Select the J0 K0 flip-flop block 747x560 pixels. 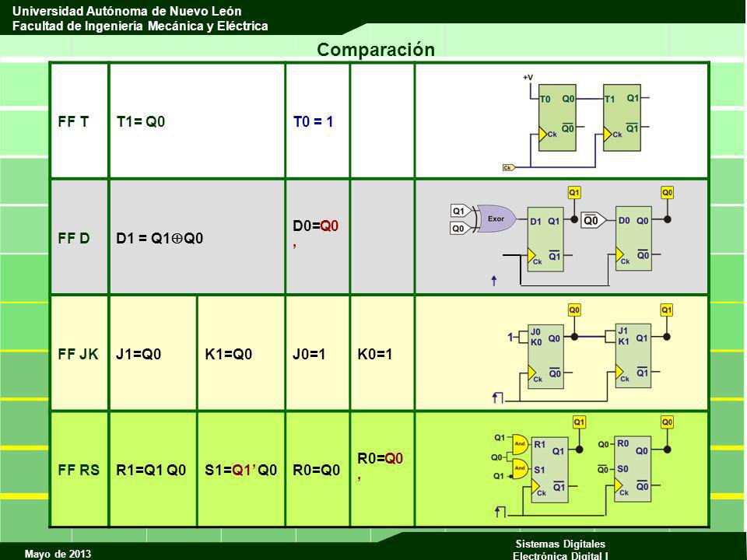click(x=545, y=357)
